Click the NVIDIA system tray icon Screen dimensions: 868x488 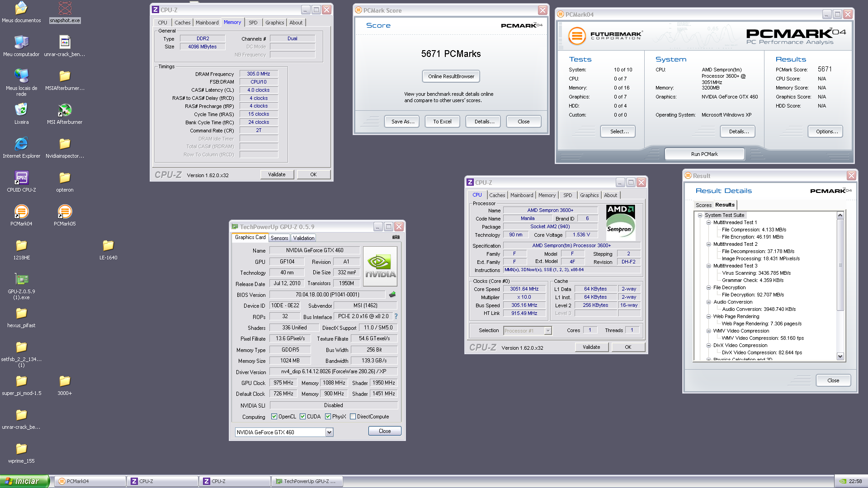tap(843, 482)
